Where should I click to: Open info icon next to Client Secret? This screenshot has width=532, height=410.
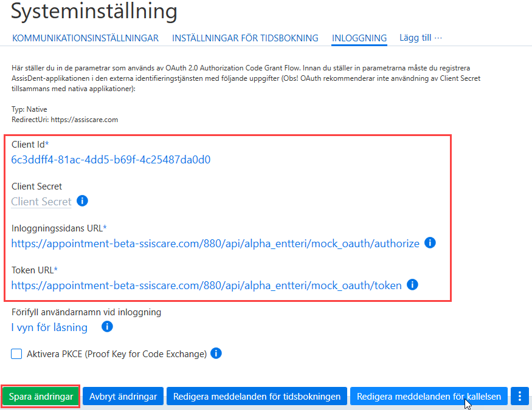[83, 201]
